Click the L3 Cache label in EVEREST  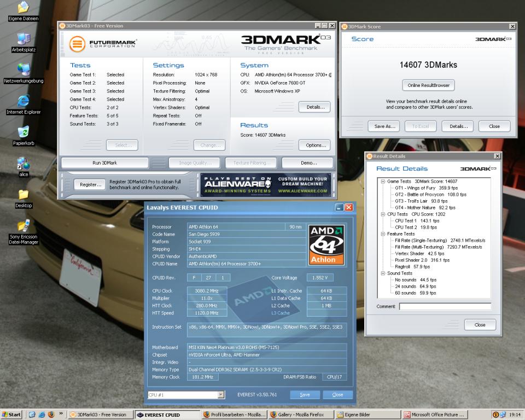point(281,313)
